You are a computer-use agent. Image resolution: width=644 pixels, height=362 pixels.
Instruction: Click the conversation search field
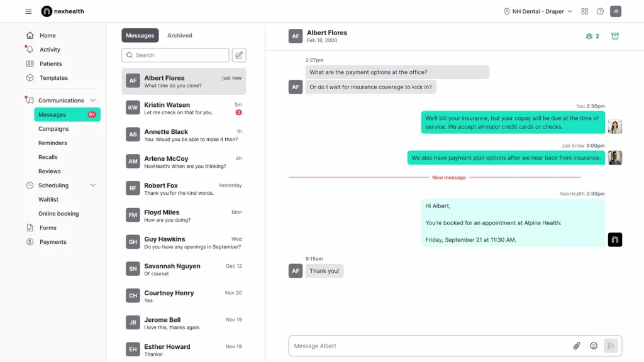175,55
